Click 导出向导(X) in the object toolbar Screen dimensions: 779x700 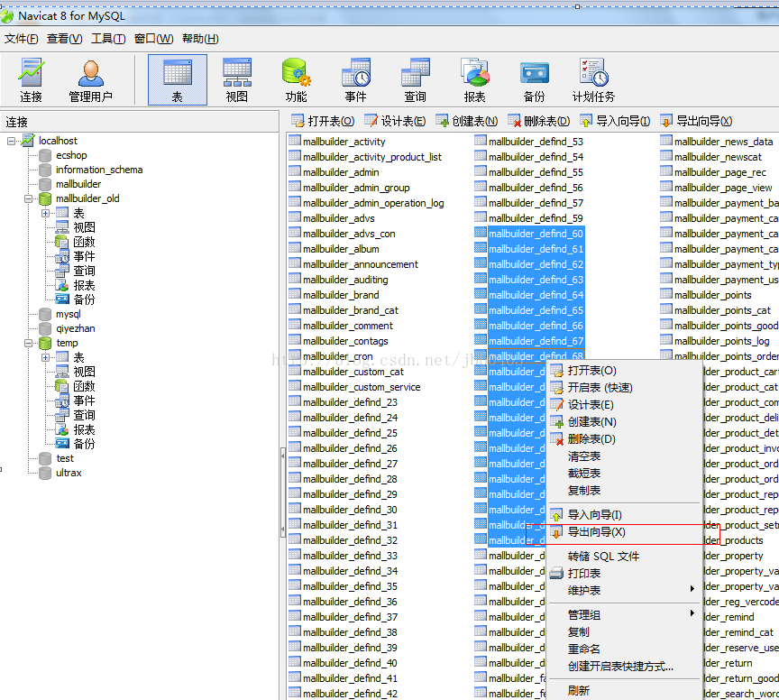(696, 121)
